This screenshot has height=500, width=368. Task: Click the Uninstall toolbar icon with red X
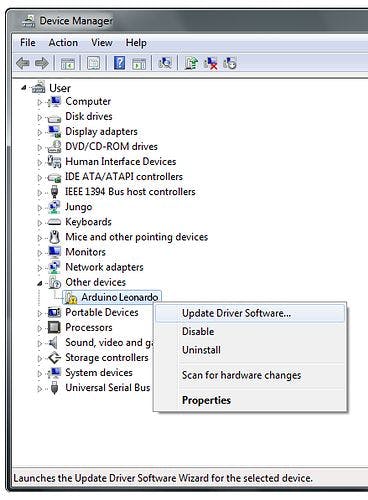point(211,63)
